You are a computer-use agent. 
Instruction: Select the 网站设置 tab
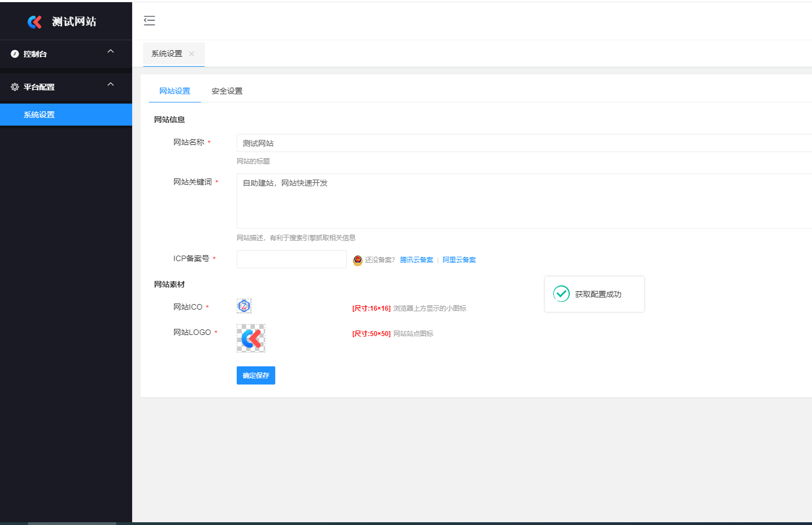click(175, 91)
